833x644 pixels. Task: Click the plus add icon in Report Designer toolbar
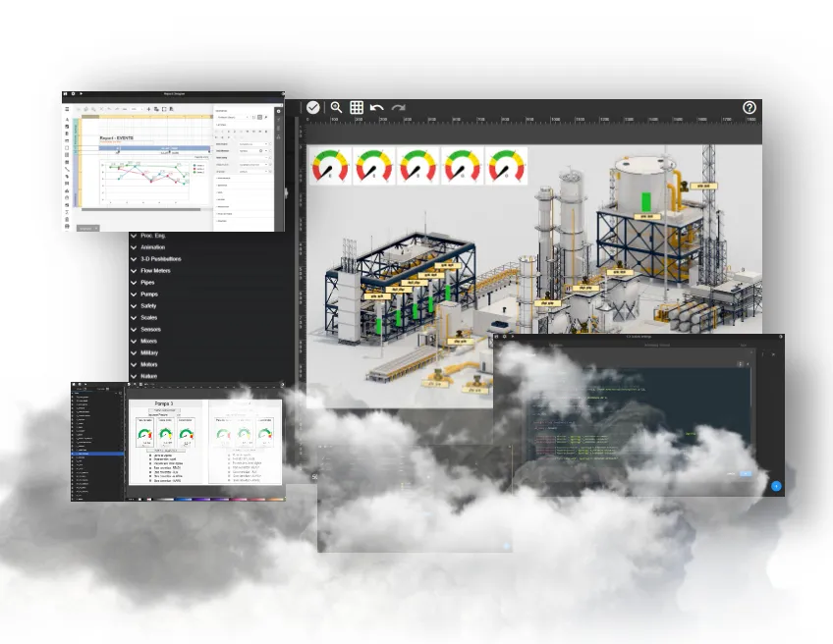coord(148,109)
